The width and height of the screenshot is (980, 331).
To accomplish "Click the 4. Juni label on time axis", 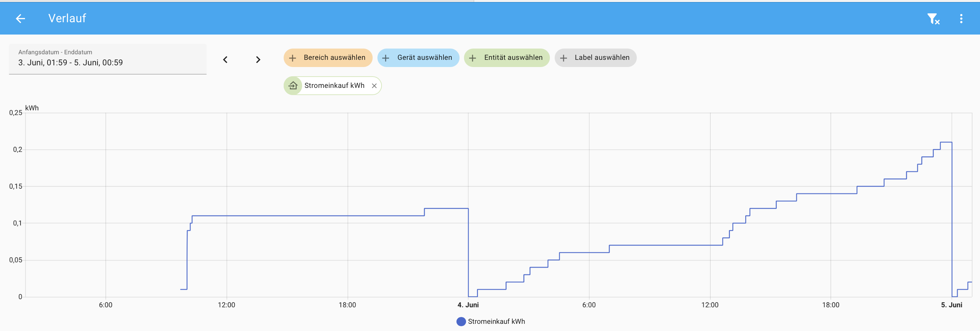I will (468, 305).
